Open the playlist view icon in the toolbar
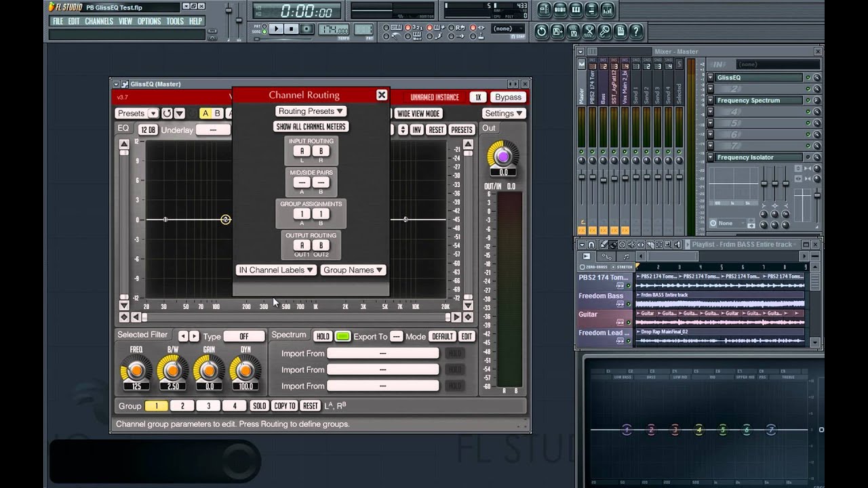This screenshot has width=868, height=488. coord(546,9)
